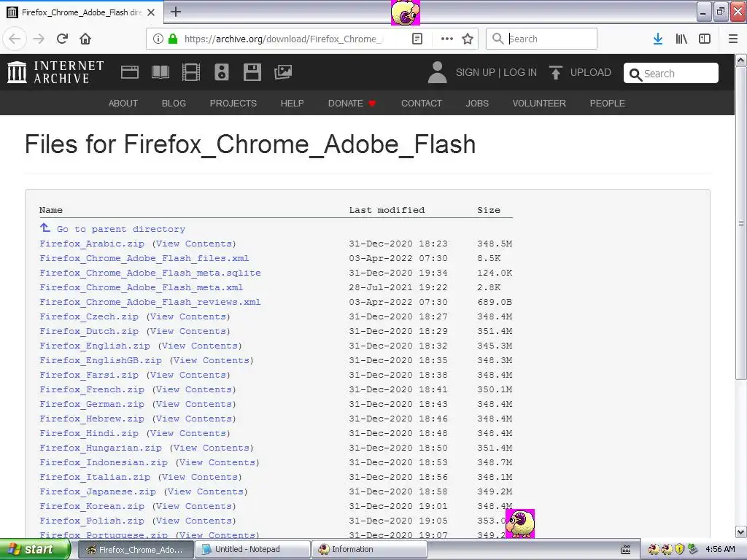Open the Firefox library icon
747x560 pixels.
point(681,39)
